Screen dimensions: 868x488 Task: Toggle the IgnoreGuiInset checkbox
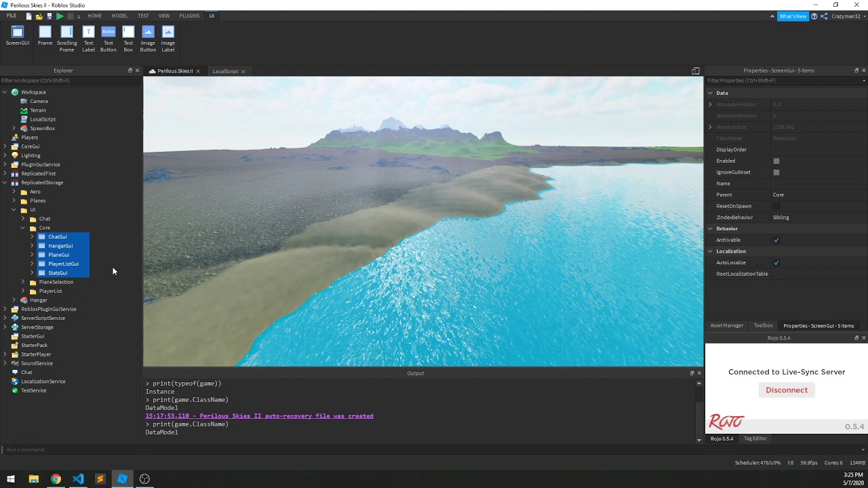776,172
